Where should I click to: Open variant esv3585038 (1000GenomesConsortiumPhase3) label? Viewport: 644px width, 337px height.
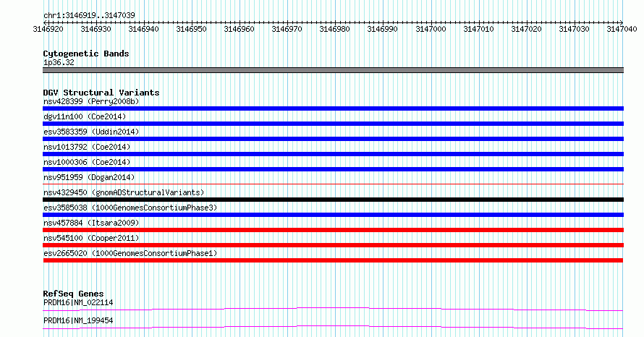coord(130,208)
